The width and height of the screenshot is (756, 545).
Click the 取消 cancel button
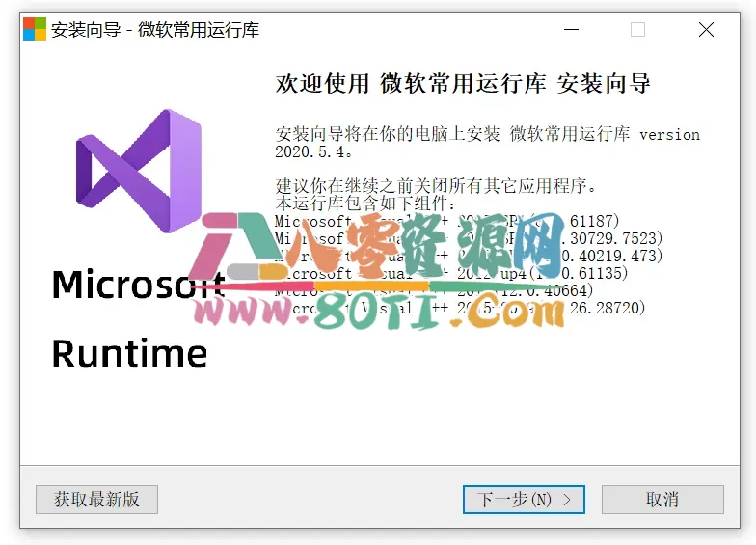pos(662,500)
